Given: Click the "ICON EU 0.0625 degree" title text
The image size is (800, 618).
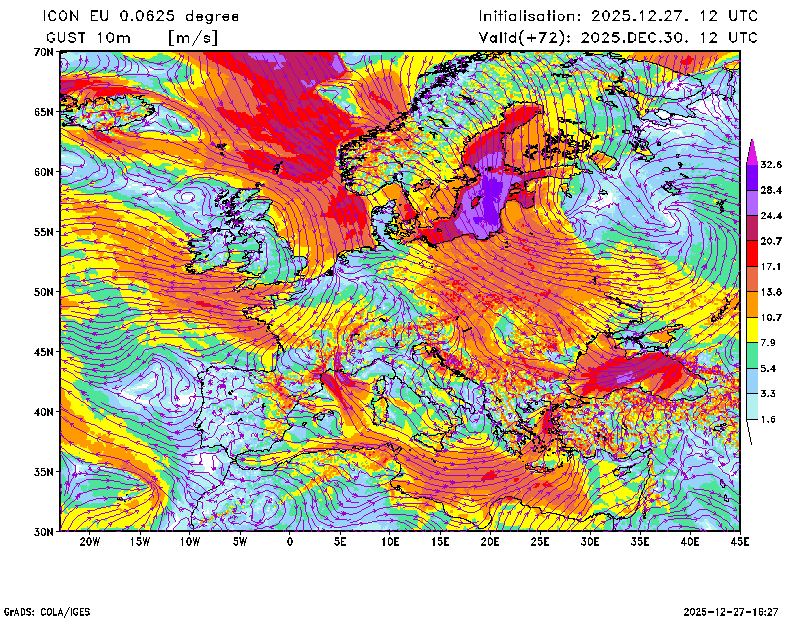Looking at the screenshot, I should 140,16.
